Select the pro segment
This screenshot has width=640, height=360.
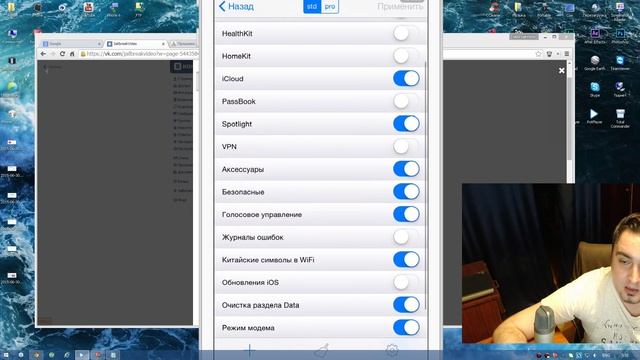pyautogui.click(x=330, y=6)
